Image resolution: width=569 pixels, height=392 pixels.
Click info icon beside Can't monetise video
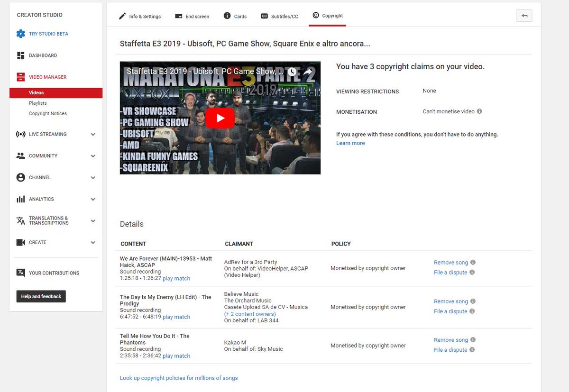point(479,111)
